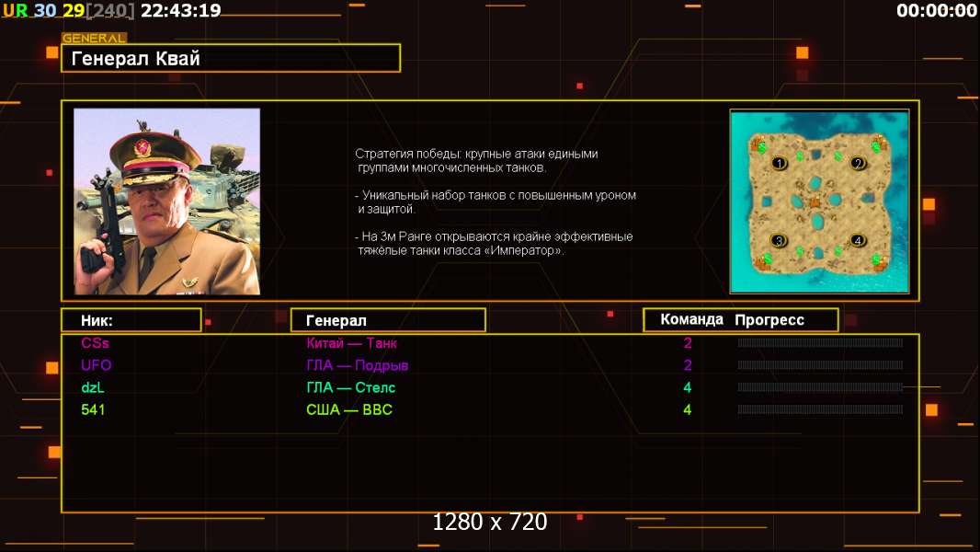The height and width of the screenshot is (552, 980).
Task: Click the loading progress bar for 541
Action: click(x=820, y=410)
